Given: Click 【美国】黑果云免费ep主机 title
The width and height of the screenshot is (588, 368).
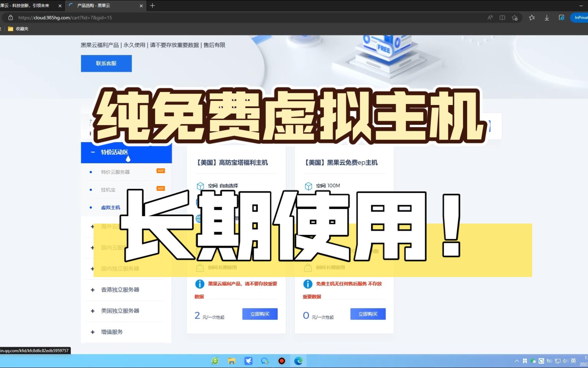Looking at the screenshot, I should 340,163.
